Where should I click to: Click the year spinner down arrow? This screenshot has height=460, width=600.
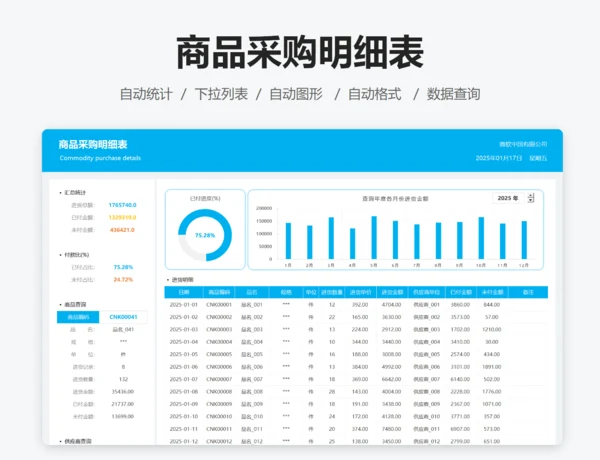[531, 200]
